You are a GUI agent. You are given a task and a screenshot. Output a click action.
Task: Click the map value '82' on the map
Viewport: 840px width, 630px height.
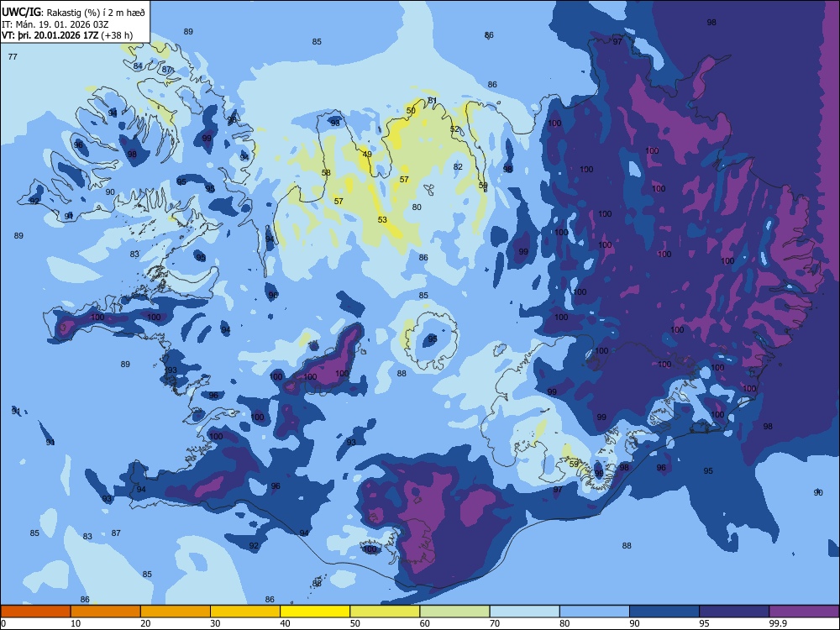(458, 166)
